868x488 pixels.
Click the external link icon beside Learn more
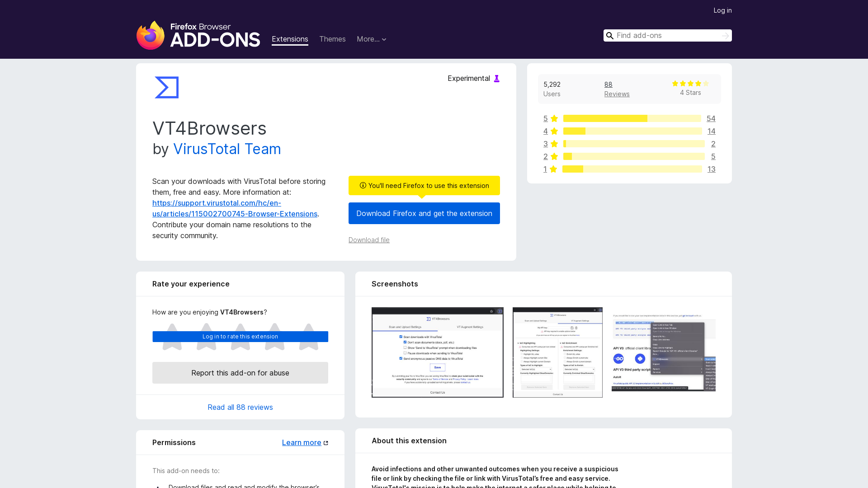[x=326, y=443]
